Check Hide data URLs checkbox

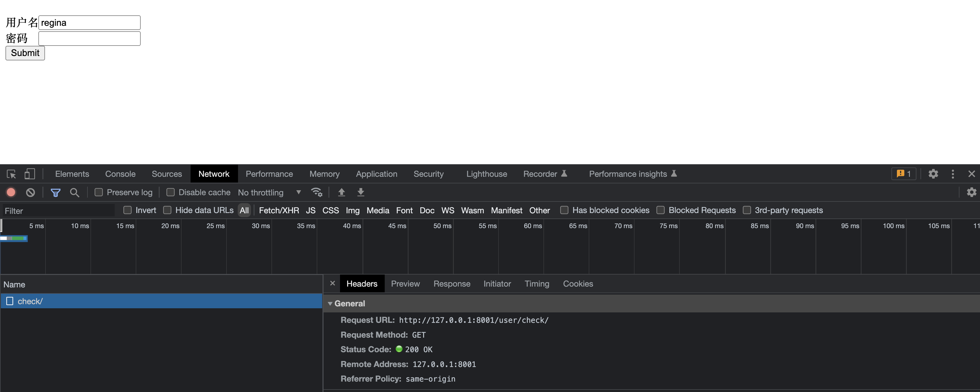pos(167,210)
